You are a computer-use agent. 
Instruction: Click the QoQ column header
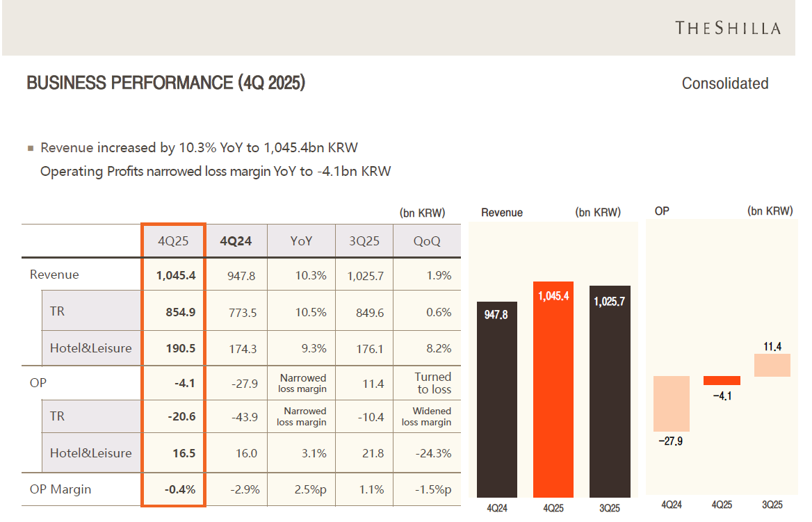point(426,241)
